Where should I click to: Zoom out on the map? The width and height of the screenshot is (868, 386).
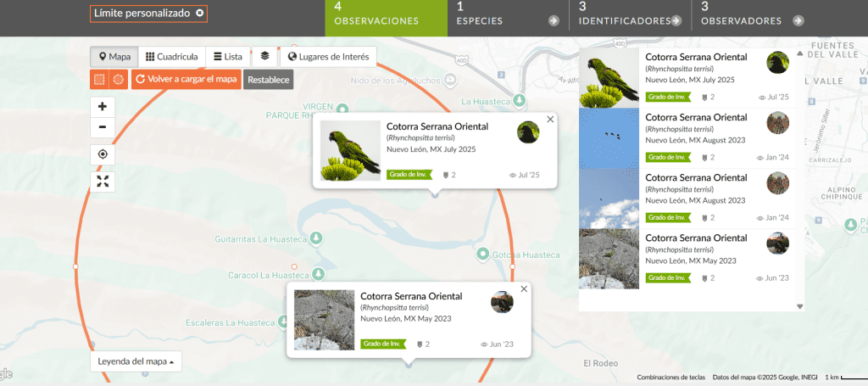(102, 128)
